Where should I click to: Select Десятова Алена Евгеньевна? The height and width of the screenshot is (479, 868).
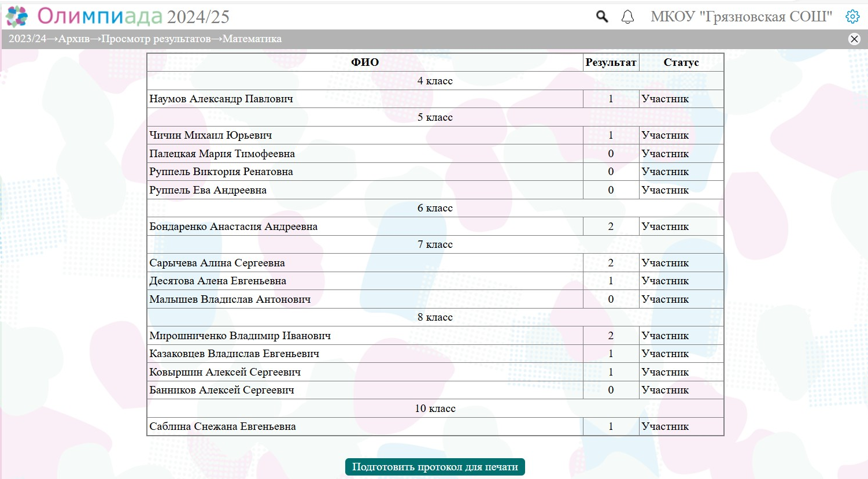pos(217,281)
